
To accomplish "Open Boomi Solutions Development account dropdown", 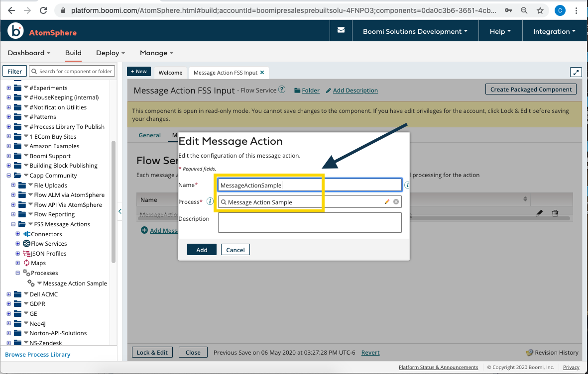I will (415, 31).
